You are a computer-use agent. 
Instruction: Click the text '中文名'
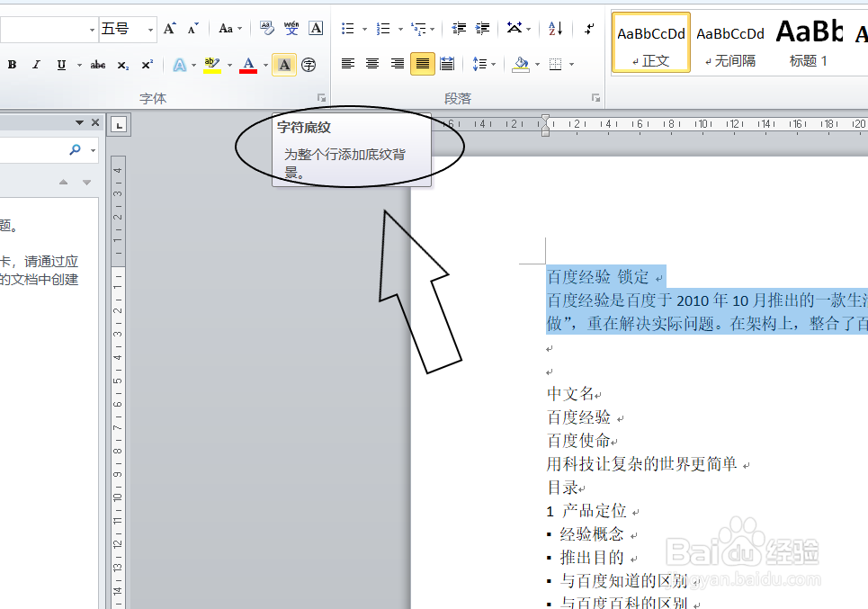(570, 394)
